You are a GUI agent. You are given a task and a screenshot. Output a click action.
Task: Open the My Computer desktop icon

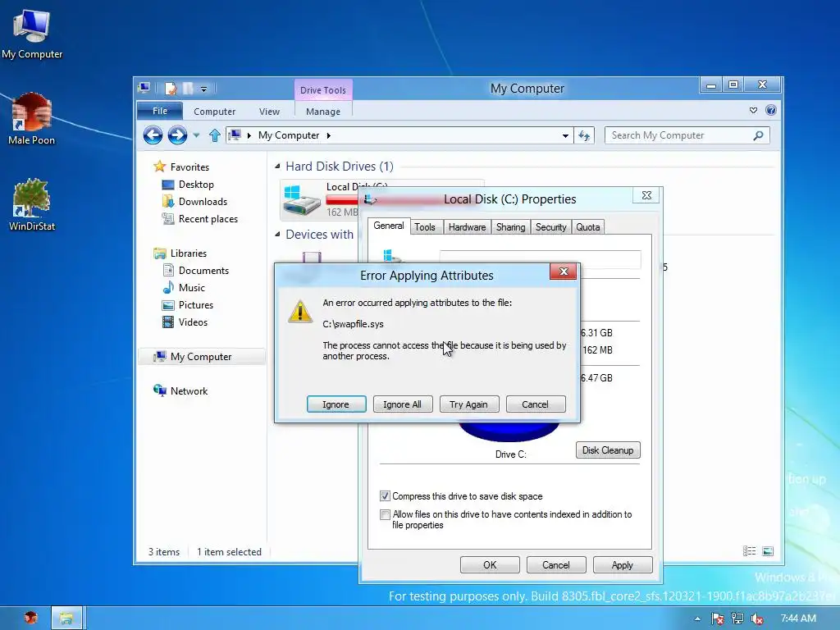click(x=32, y=34)
